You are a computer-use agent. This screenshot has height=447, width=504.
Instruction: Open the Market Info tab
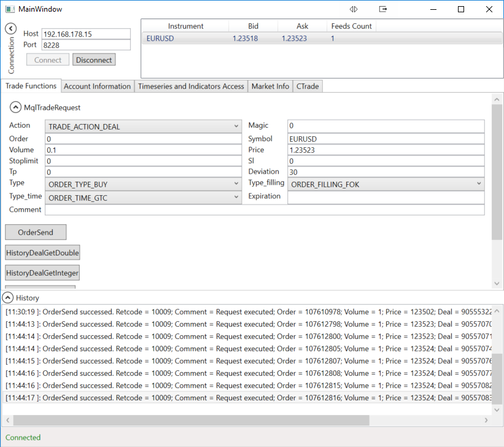(270, 86)
